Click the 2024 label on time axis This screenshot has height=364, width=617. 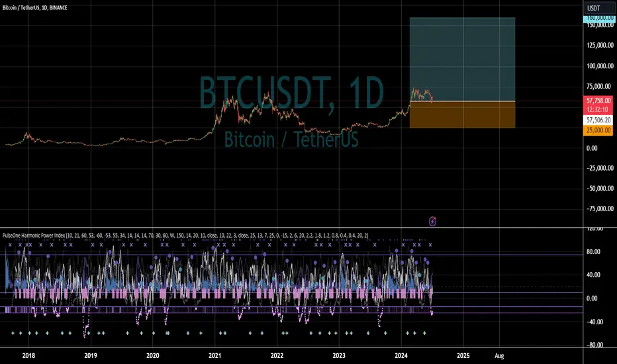(401, 356)
